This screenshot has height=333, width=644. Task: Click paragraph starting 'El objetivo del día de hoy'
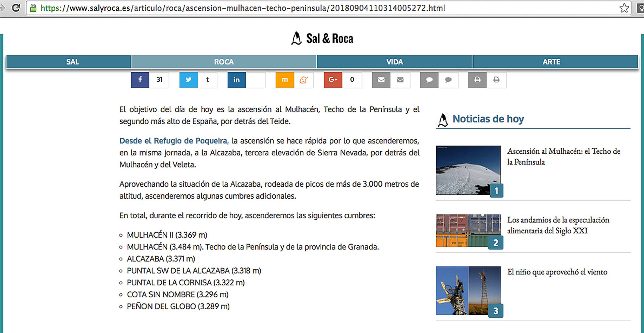pyautogui.click(x=269, y=115)
